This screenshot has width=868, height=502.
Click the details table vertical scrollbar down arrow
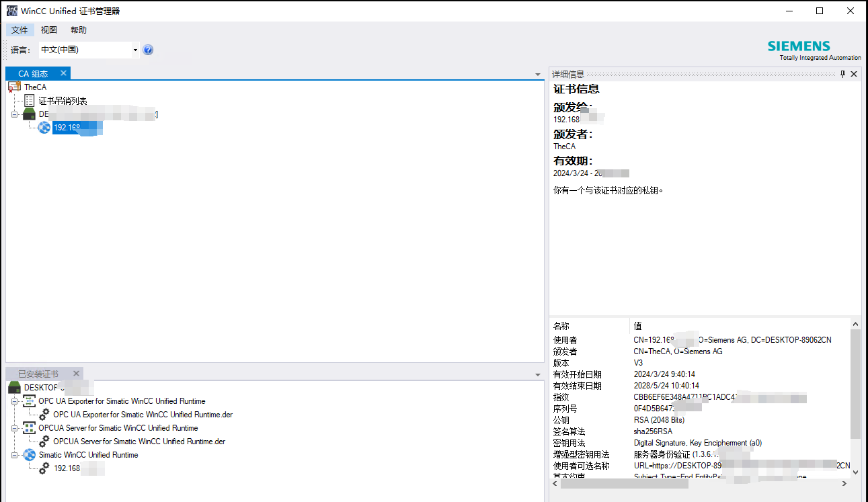coord(855,472)
